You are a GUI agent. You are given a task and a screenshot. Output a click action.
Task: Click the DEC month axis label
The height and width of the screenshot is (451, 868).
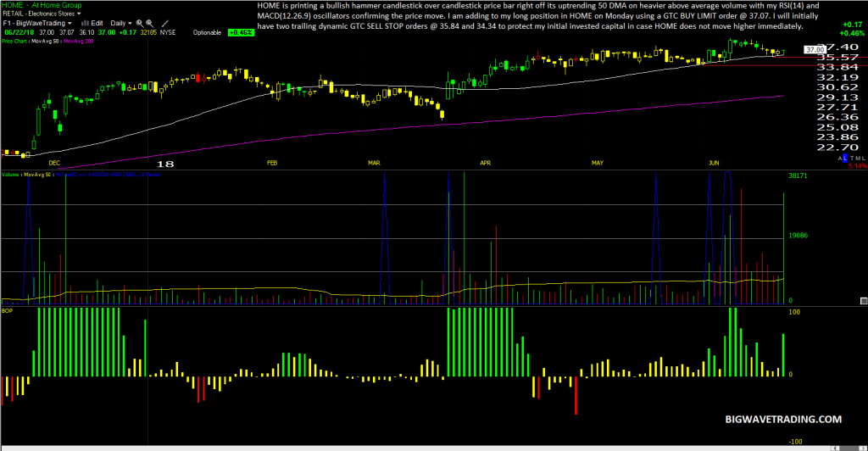(54, 164)
